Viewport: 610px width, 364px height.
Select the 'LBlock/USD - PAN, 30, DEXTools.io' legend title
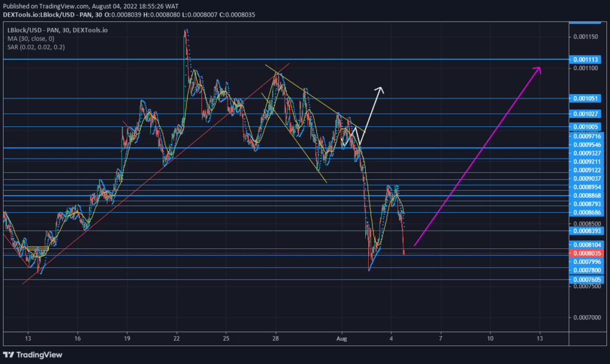click(x=58, y=30)
